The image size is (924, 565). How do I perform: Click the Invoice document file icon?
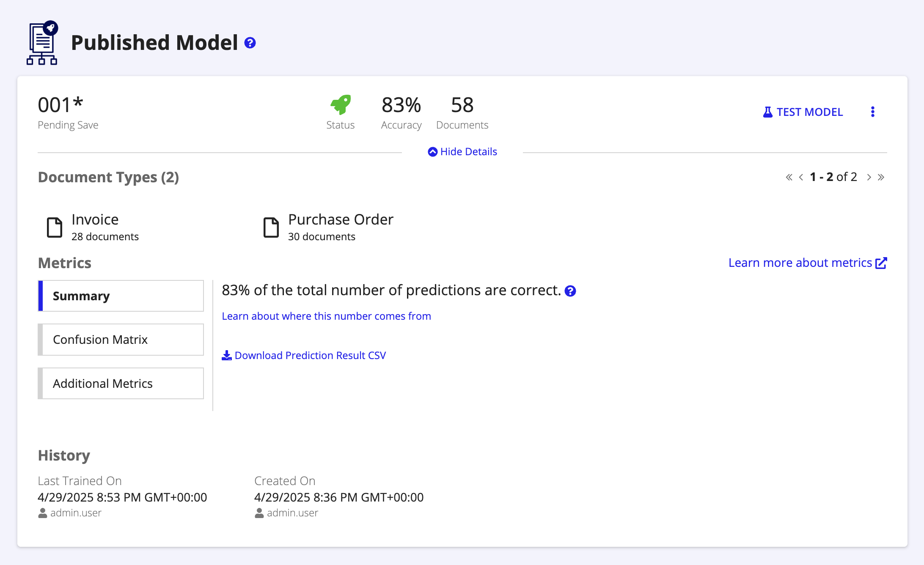tap(55, 228)
